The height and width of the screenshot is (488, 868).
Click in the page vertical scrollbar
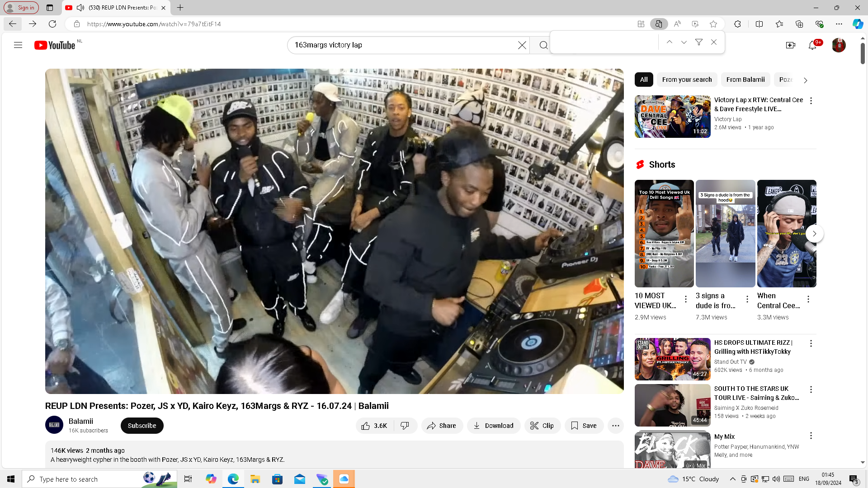point(863,226)
